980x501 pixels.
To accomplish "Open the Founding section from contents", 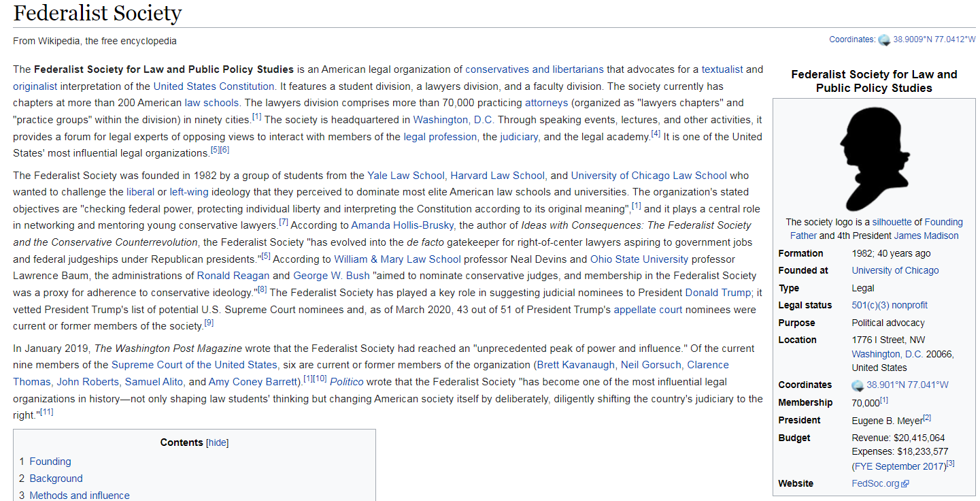I will pyautogui.click(x=50, y=462).
